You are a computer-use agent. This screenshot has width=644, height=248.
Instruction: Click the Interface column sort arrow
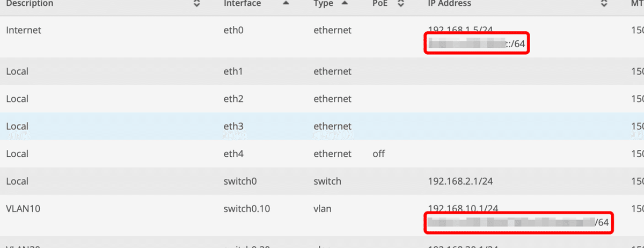click(x=286, y=3)
